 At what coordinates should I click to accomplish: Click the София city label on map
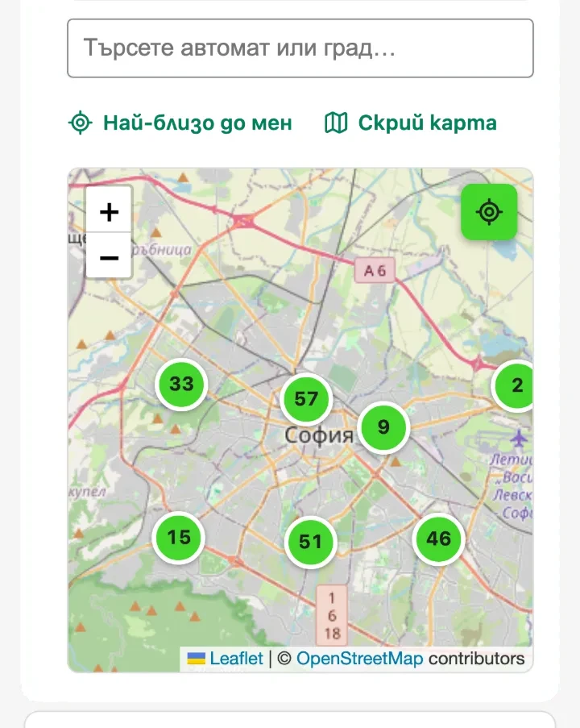319,435
